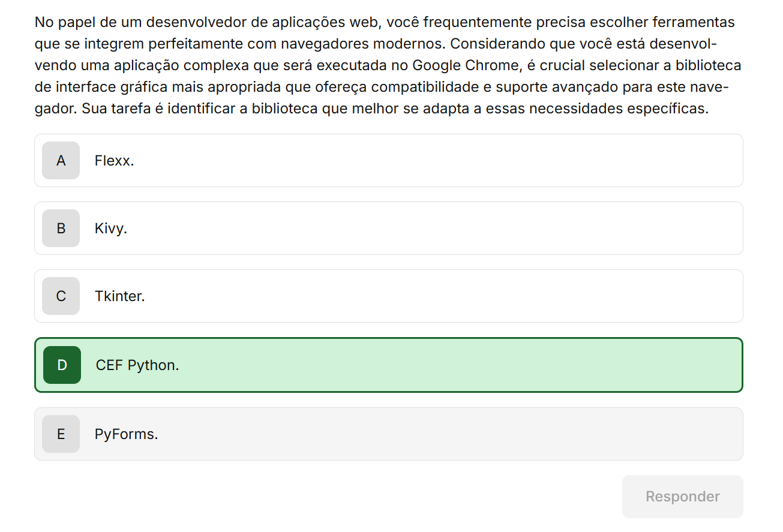Click the dark green D badge
This screenshot has width=783, height=532.
click(x=62, y=365)
